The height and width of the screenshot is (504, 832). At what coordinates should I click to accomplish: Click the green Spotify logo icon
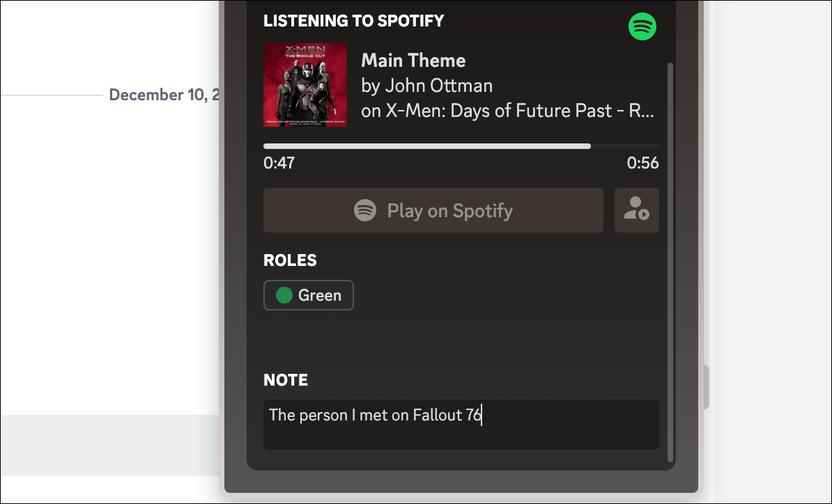[x=642, y=26]
